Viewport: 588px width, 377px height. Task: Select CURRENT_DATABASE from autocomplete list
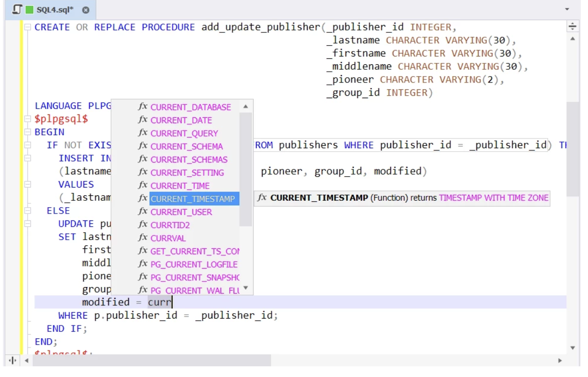190,108
